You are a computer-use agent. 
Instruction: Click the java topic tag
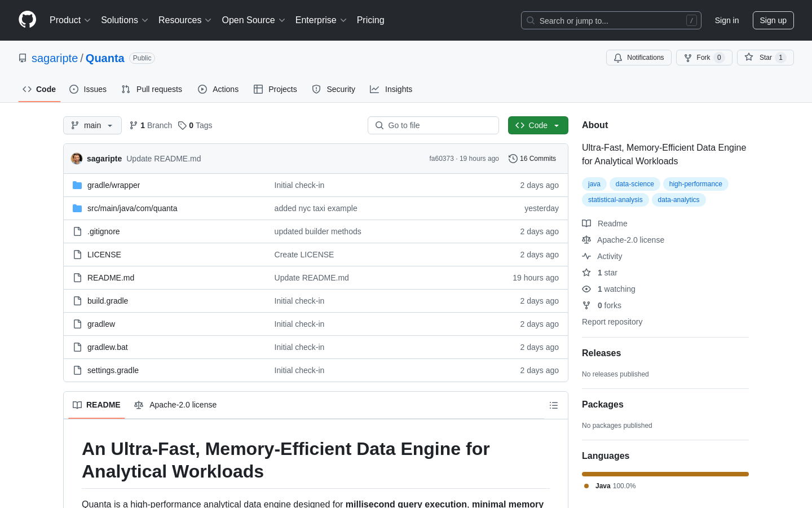pyautogui.click(x=594, y=184)
